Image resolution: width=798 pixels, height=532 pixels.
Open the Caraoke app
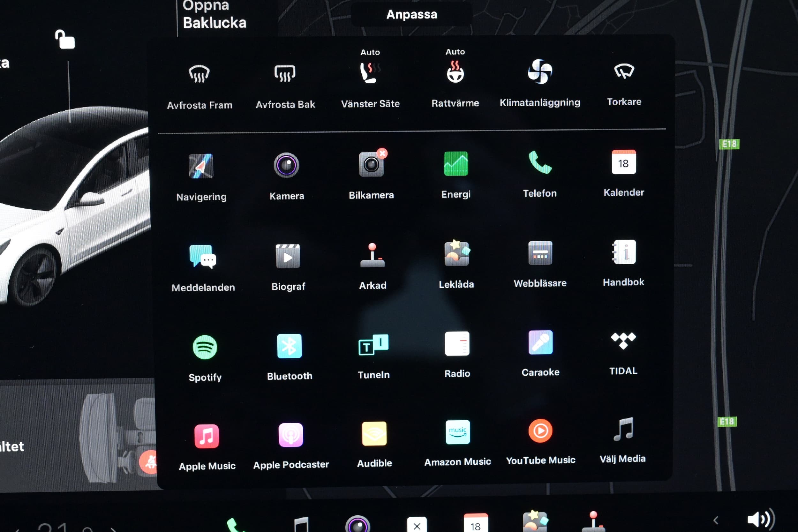540,343
